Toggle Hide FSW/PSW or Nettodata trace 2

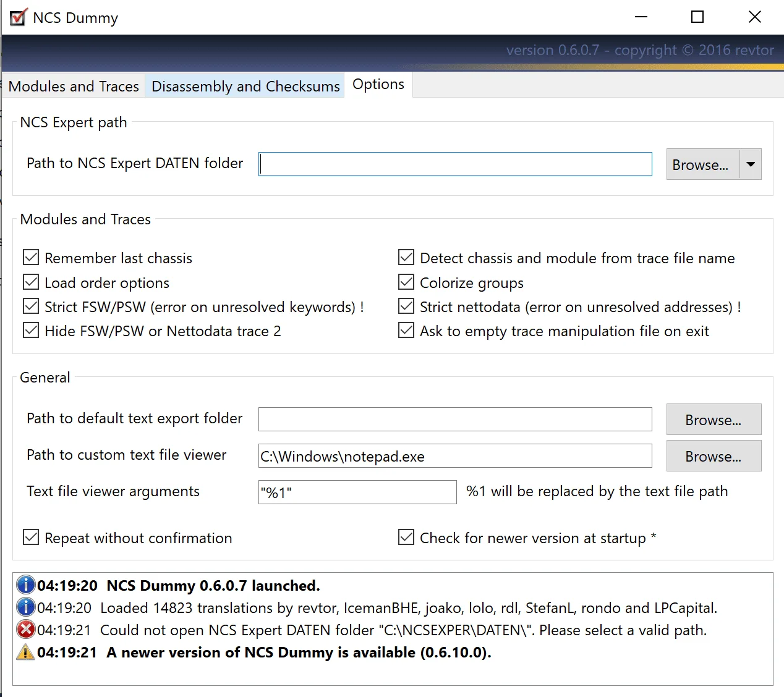[31, 331]
